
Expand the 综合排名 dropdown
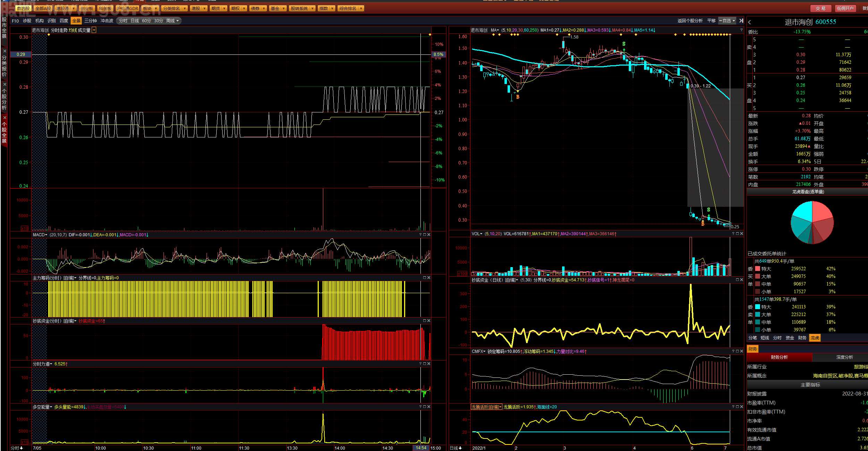[361, 8]
